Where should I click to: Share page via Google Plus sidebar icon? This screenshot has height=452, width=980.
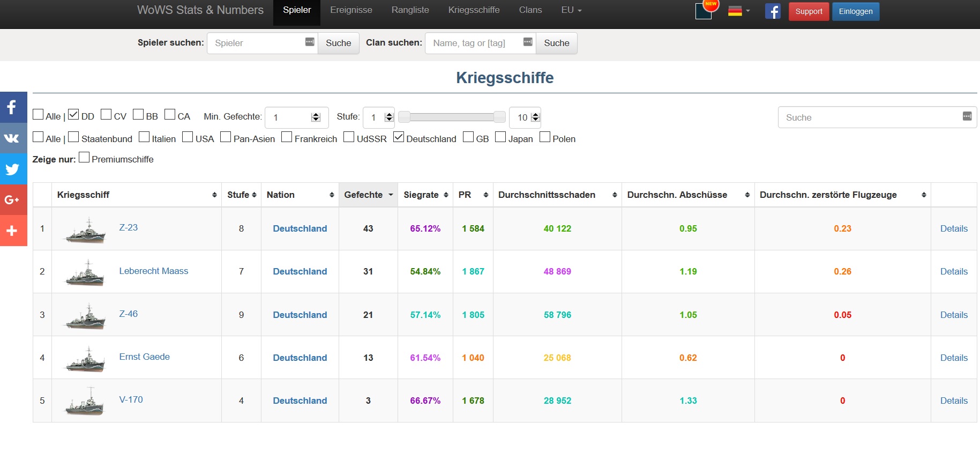tap(13, 200)
